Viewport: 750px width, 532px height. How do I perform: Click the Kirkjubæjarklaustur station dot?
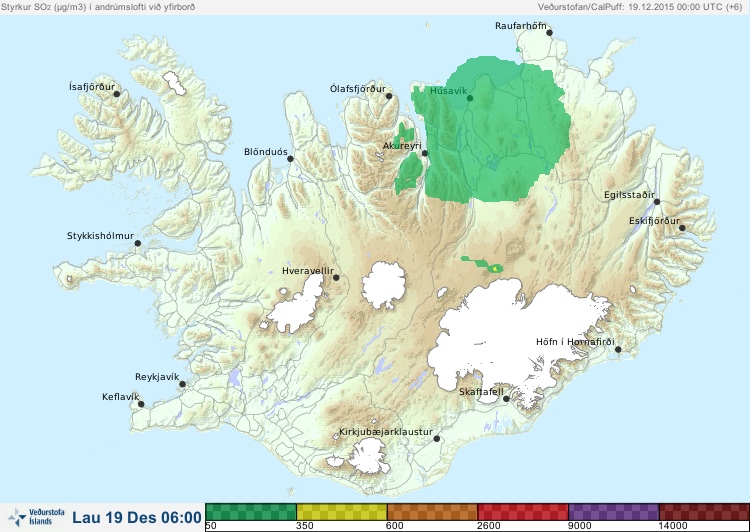coord(437,439)
